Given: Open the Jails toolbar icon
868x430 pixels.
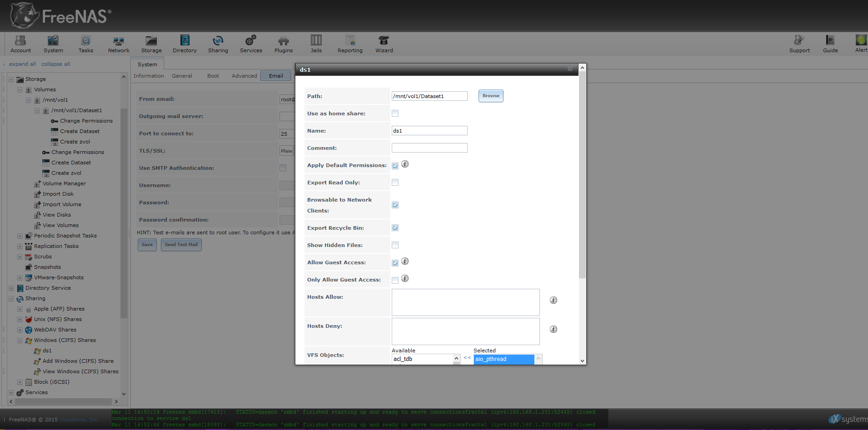Looking at the screenshot, I should (316, 44).
